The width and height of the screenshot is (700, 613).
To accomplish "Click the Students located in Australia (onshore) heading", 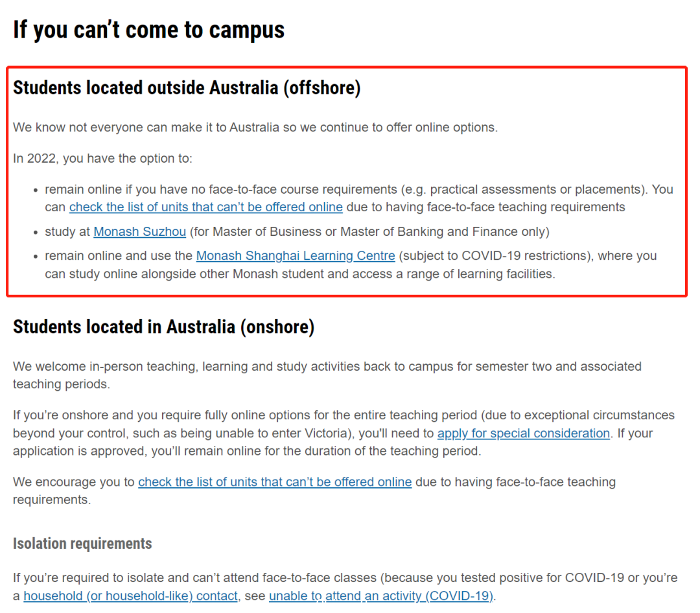I will click(163, 327).
